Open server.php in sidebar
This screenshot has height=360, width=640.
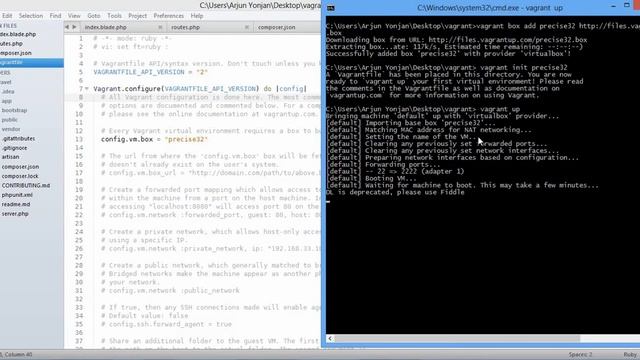click(x=15, y=213)
